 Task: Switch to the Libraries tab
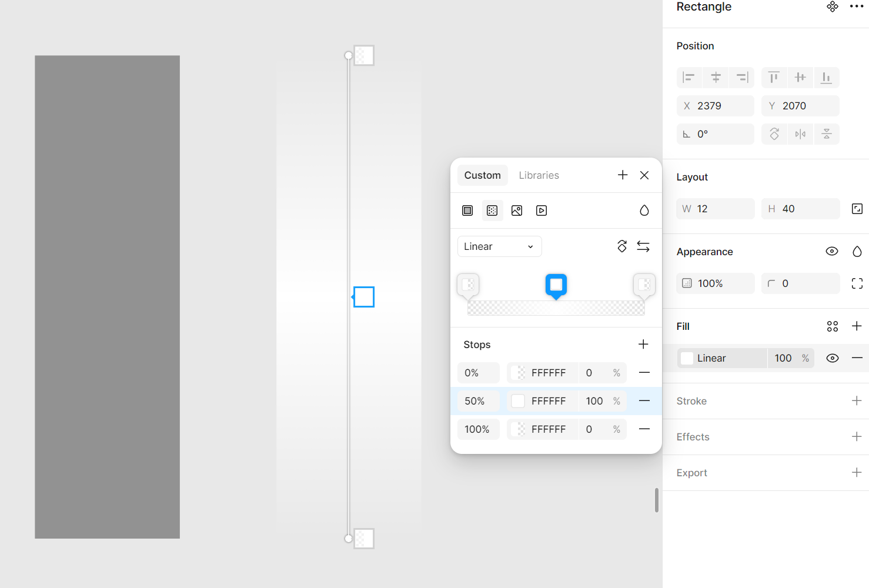[x=539, y=175]
